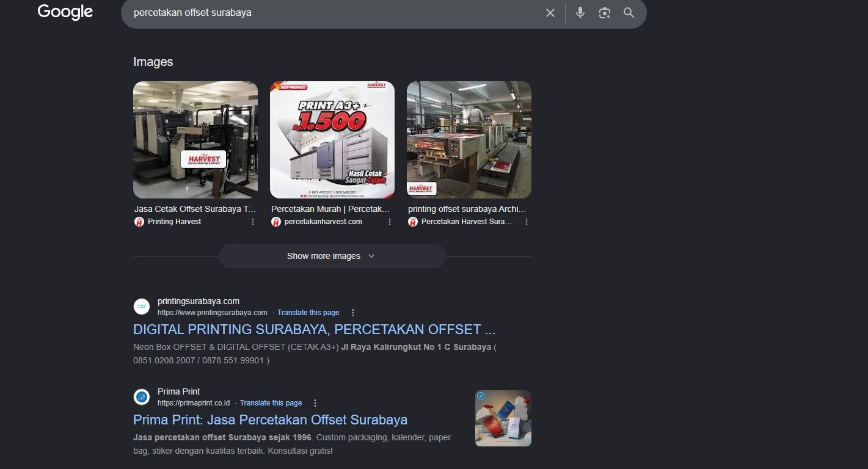Open DIGITAL PRINTING SURABAYA, PERCETAKAN OFFSET result
The image size is (868, 469).
(x=314, y=329)
